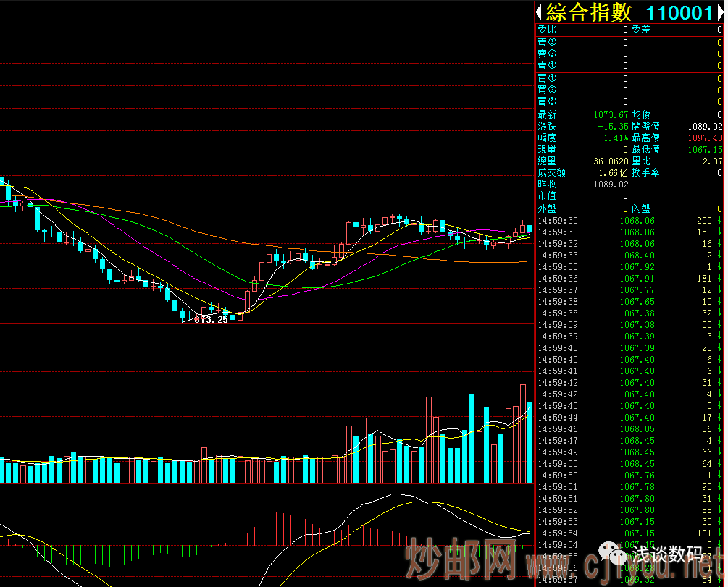The image size is (728, 587).
Task: Click the right arrow after code 110001
Action: pos(719,12)
